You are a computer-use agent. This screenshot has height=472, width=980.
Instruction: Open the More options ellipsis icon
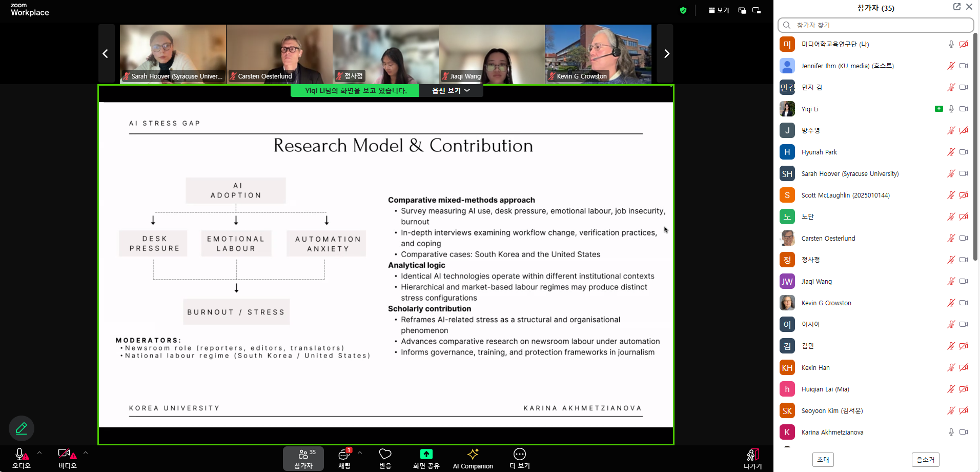519,455
